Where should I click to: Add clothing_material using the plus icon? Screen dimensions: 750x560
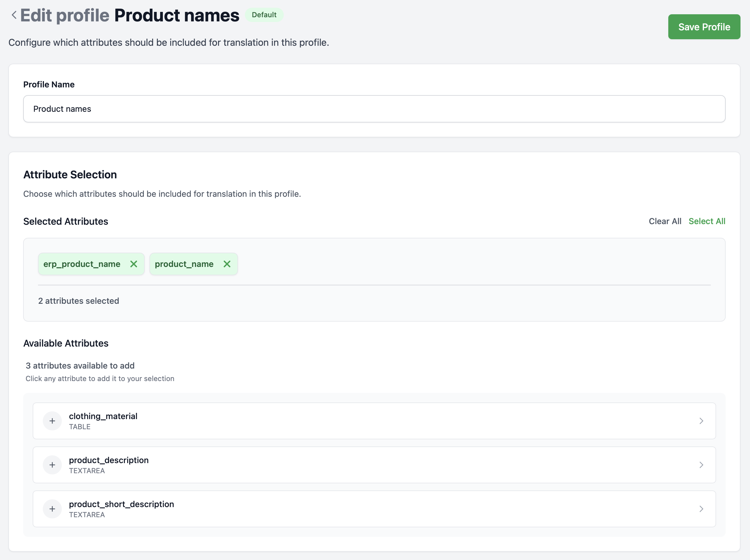point(52,421)
